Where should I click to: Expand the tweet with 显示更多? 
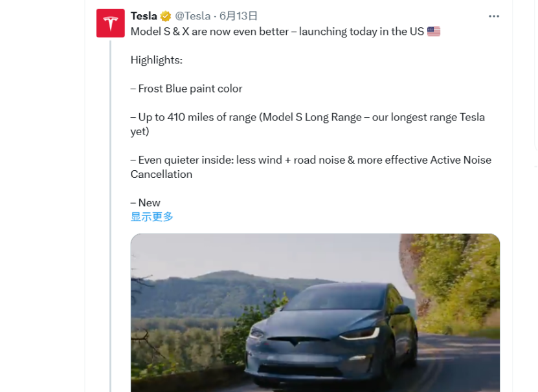tap(152, 217)
